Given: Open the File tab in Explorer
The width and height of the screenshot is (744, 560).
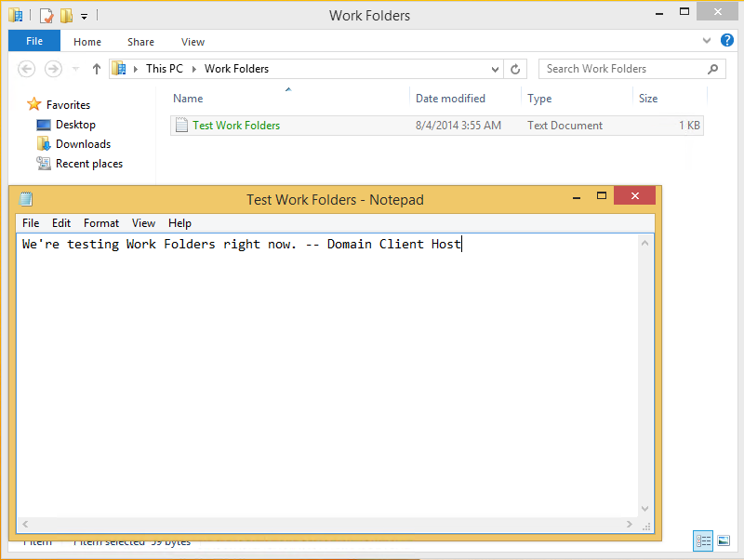Looking at the screenshot, I should click(x=34, y=41).
